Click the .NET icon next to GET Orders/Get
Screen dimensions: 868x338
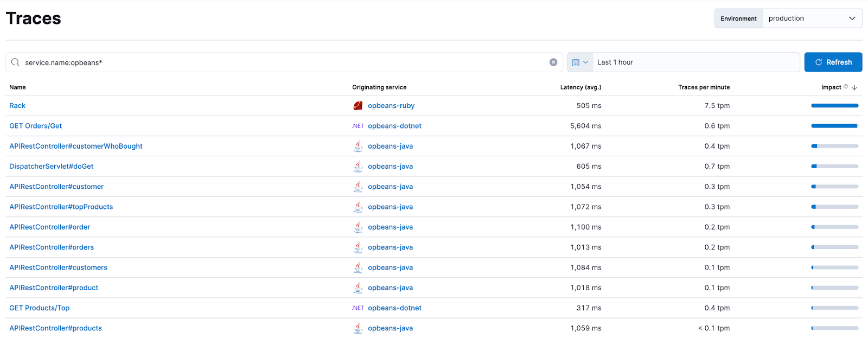[x=358, y=126]
